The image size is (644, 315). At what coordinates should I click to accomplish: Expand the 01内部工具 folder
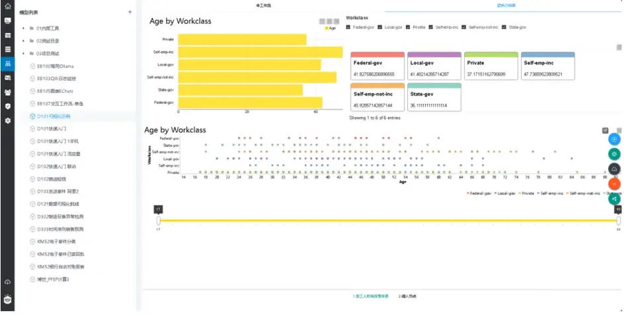coord(23,28)
